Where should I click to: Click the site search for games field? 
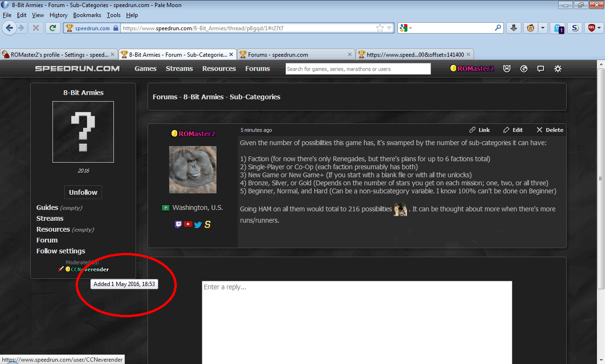358,69
